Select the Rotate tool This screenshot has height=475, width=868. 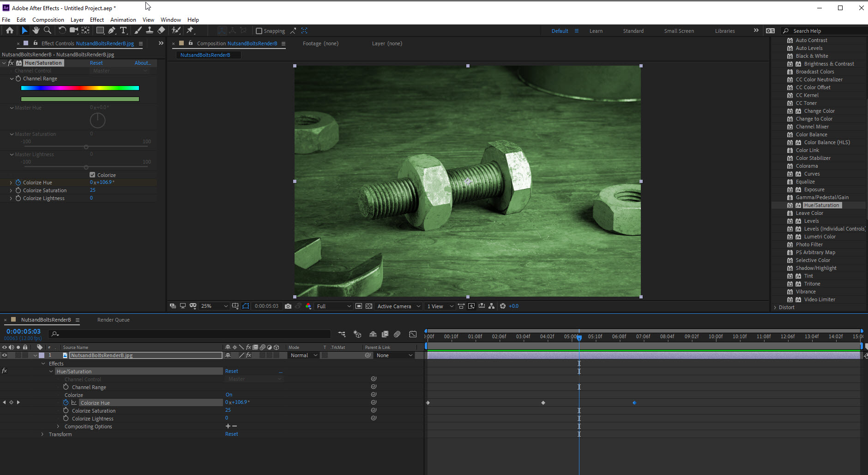62,30
